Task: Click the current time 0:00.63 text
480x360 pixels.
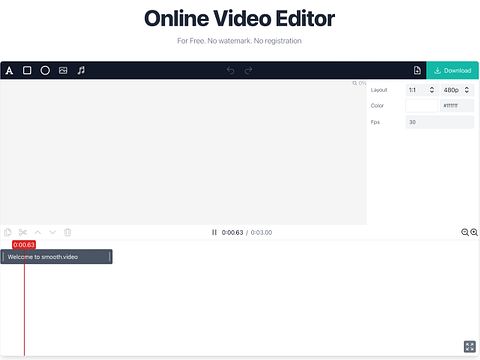Action: coord(232,232)
